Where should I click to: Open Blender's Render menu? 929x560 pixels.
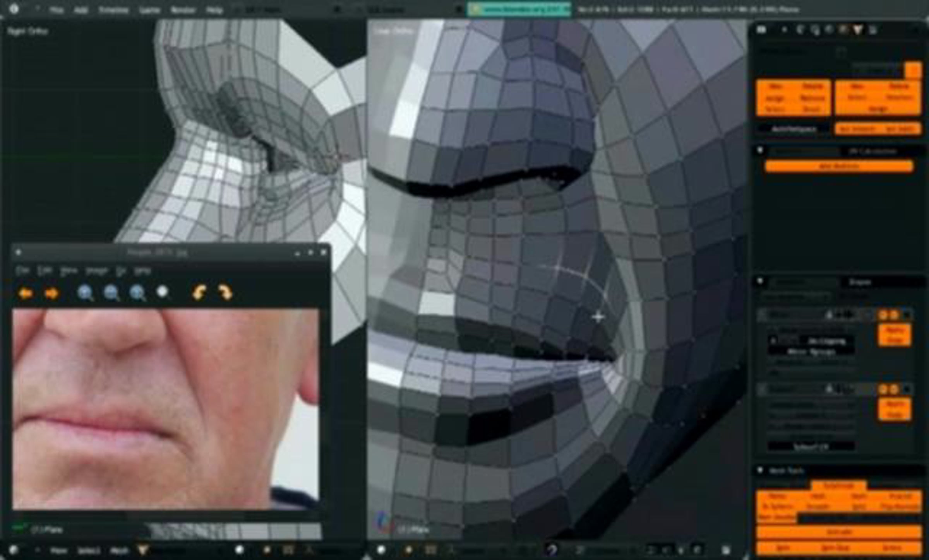[x=183, y=10]
